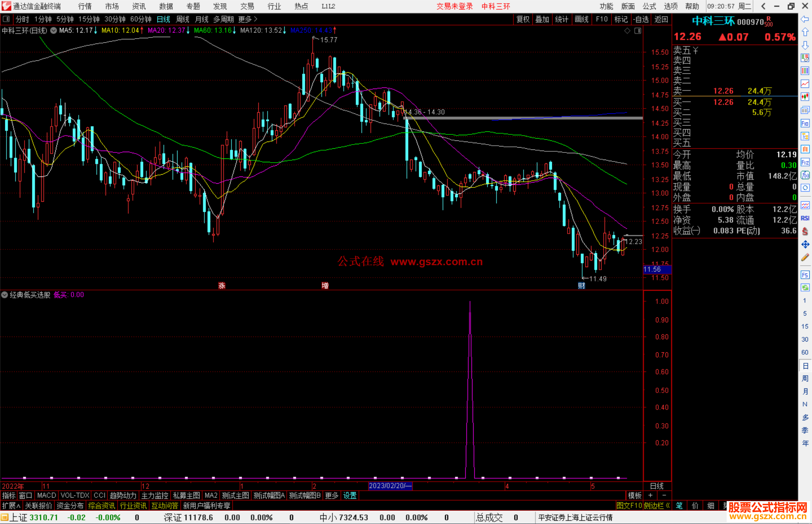The width and height of the screenshot is (812, 524).
Task: Click the RSI indicator sidebar icon
Action: pyautogui.click(x=805, y=218)
